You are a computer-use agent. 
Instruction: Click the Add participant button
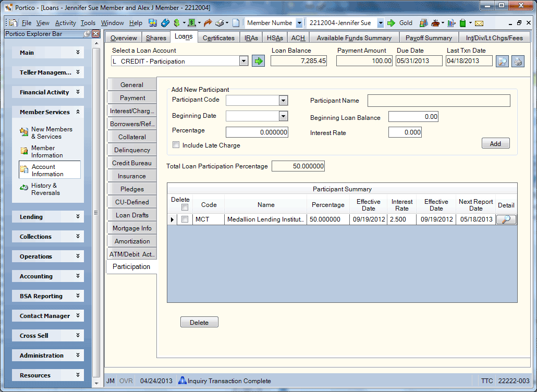[x=496, y=143]
